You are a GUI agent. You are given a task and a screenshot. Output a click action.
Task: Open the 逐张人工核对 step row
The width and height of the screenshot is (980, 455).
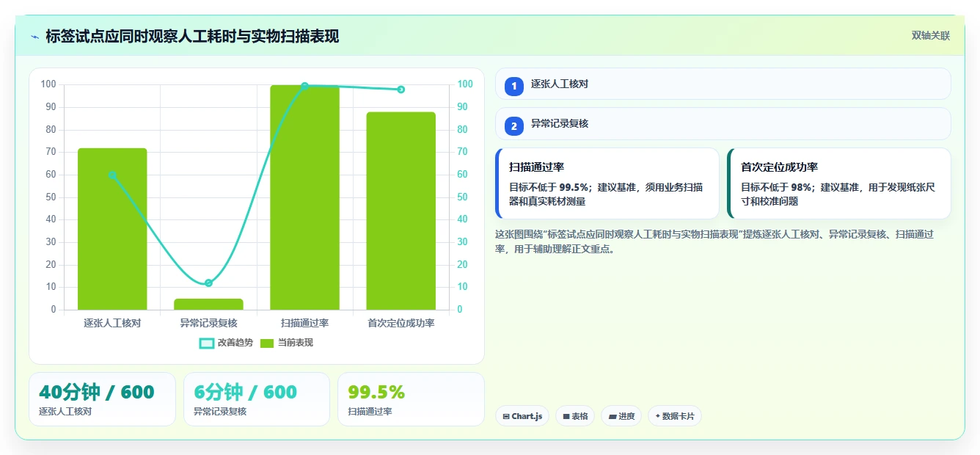pos(723,84)
